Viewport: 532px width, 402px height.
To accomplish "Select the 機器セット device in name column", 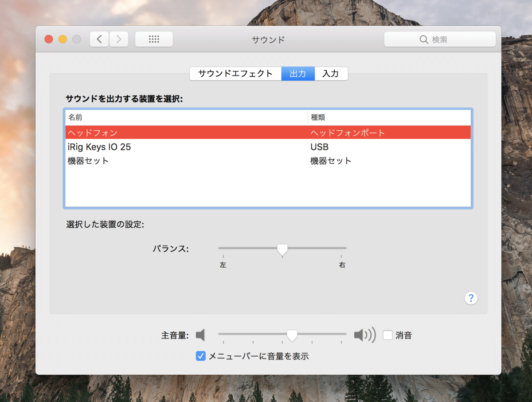I will 88,161.
